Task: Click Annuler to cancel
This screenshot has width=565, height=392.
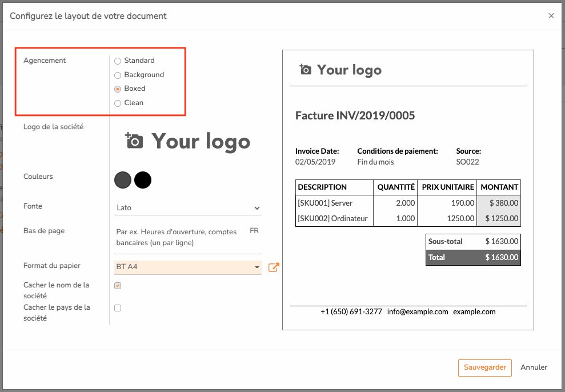Action: [x=534, y=367]
